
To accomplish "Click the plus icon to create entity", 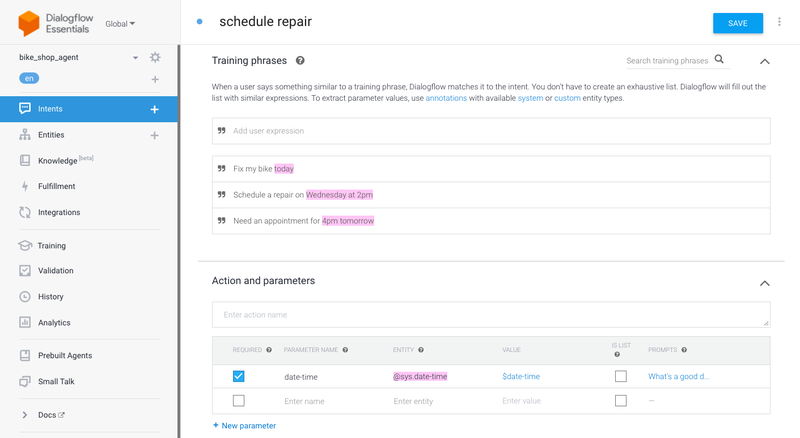I will [x=154, y=135].
